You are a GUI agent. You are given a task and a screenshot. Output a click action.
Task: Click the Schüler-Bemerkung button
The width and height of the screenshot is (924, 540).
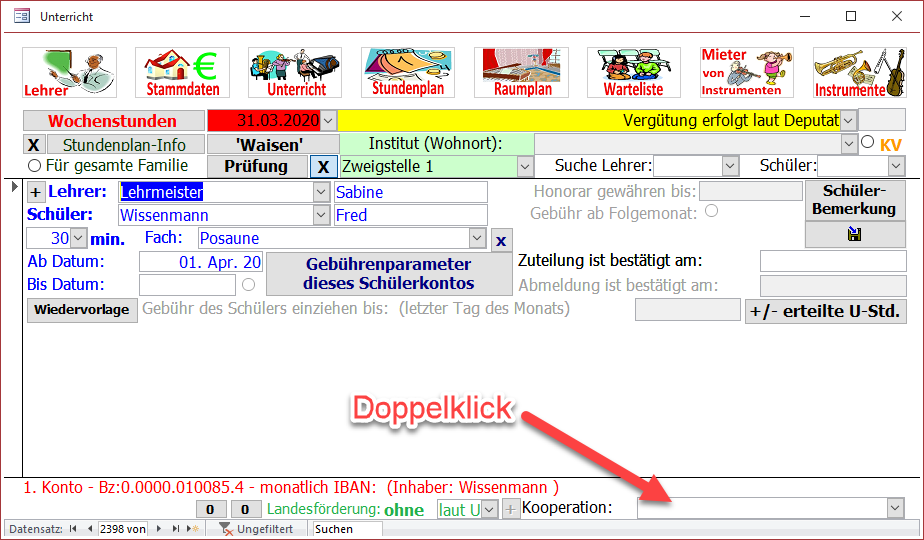click(x=855, y=200)
